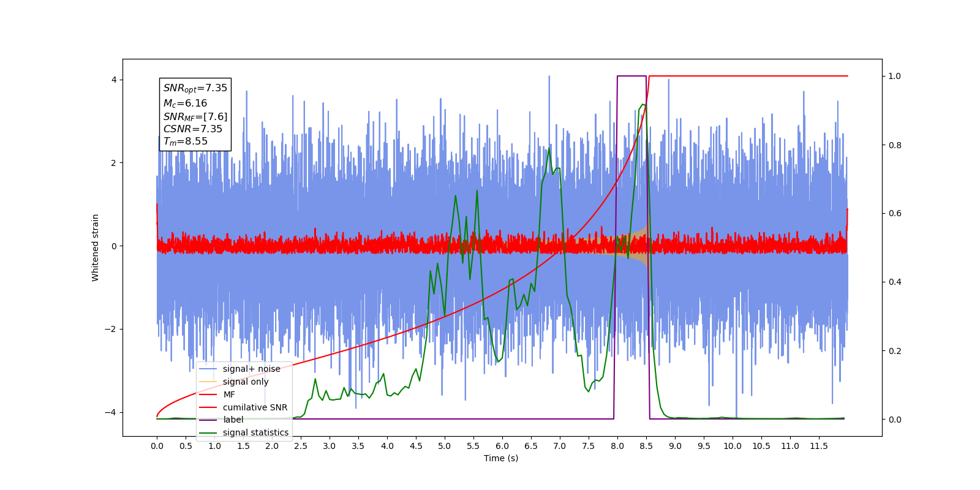Screen dimensions: 980x490
Task: Click the 8.5 tick on the time axis
Action: 646,446
